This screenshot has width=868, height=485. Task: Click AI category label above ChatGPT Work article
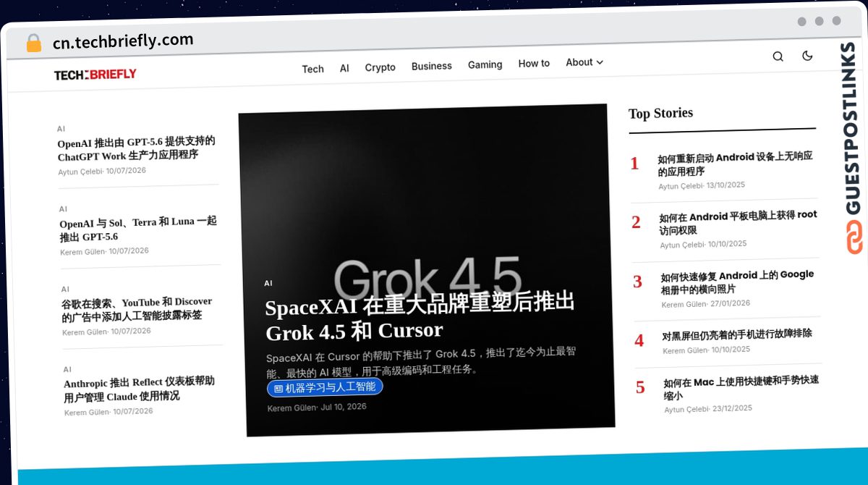(61, 128)
